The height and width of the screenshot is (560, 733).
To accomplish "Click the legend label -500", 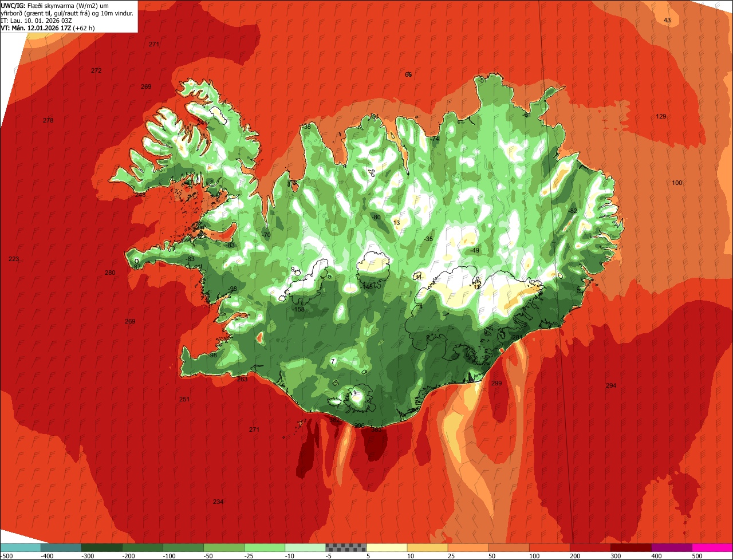I will [x=6, y=556].
